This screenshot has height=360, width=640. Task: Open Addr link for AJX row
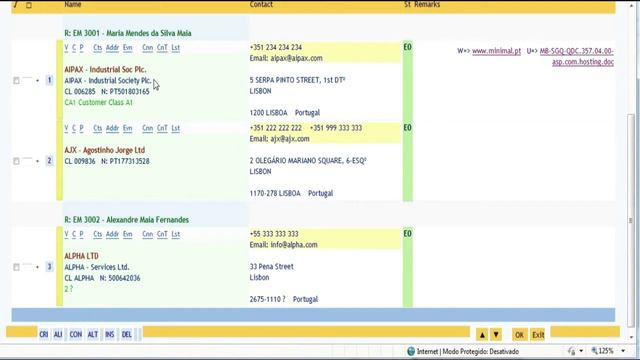point(112,129)
